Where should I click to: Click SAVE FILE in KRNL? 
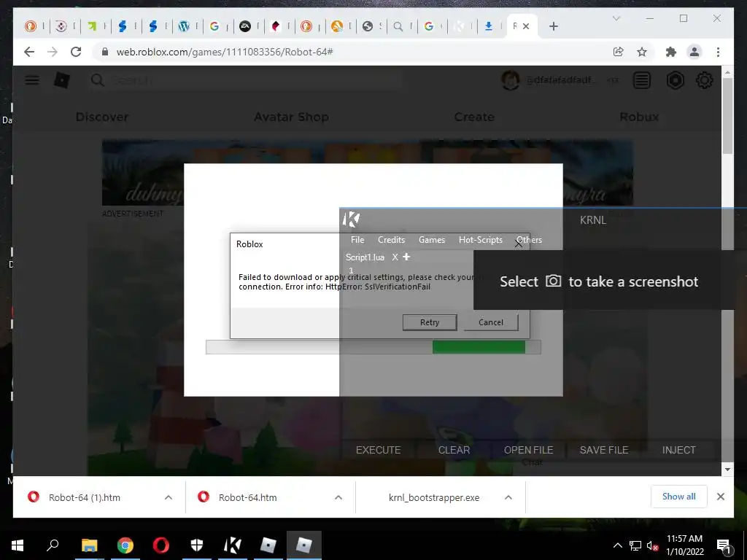click(604, 450)
